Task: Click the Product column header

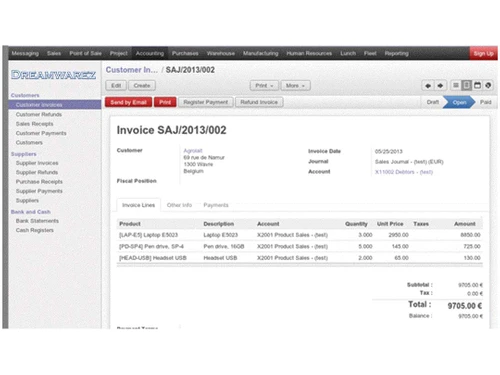Action: [x=130, y=224]
